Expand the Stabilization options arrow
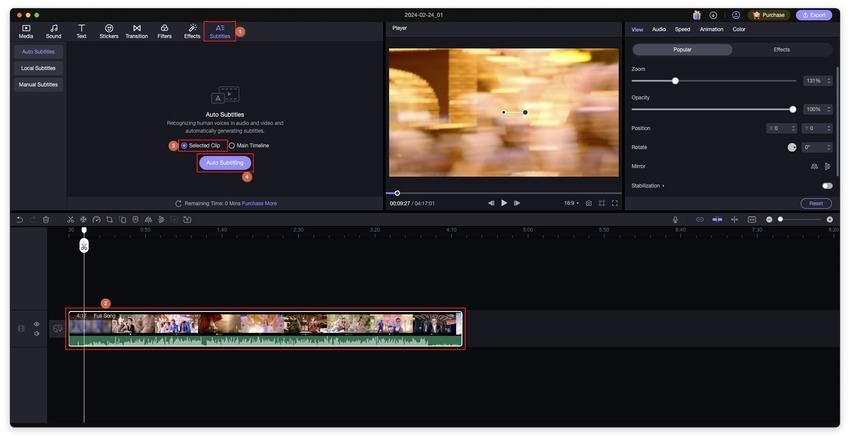Image resolution: width=850 pixels, height=439 pixels. [663, 186]
